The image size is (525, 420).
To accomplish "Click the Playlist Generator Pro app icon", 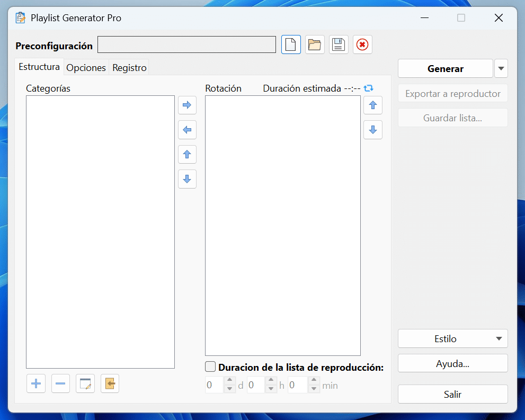I will click(21, 17).
